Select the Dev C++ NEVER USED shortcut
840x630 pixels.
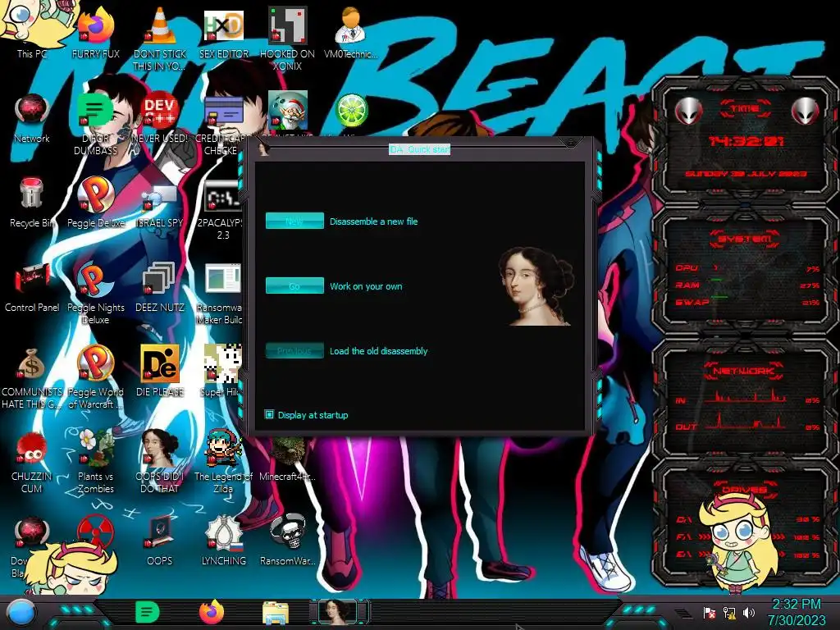point(160,118)
